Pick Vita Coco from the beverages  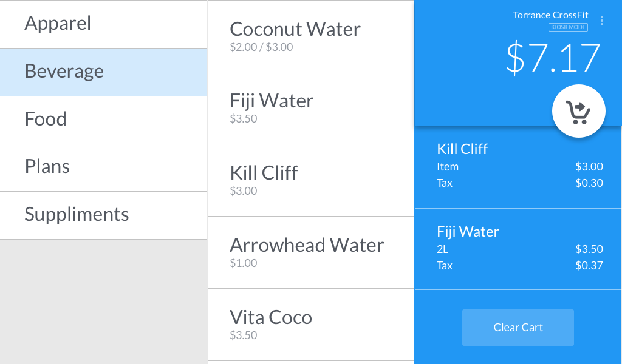pos(310,324)
